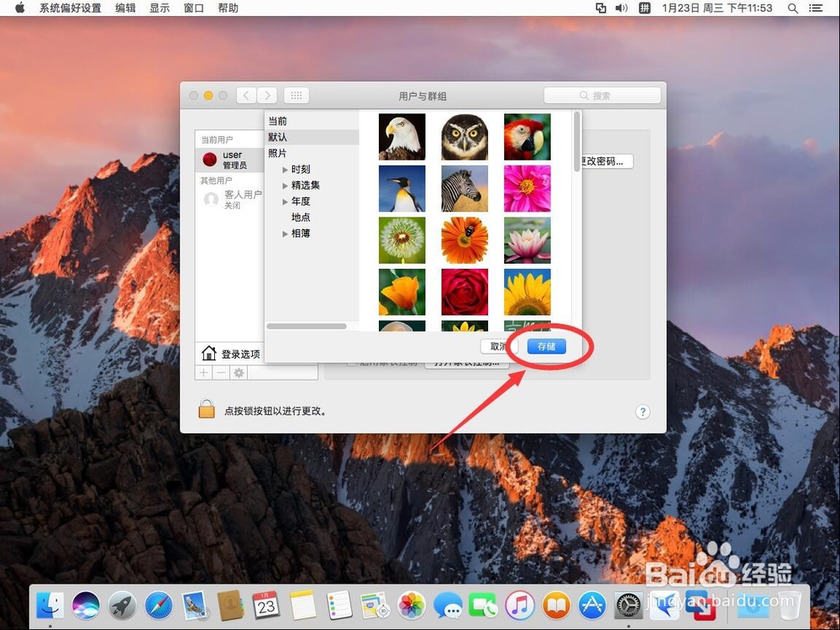Open App Store from the Dock
Viewport: 840px width, 630px height.
coord(592,606)
